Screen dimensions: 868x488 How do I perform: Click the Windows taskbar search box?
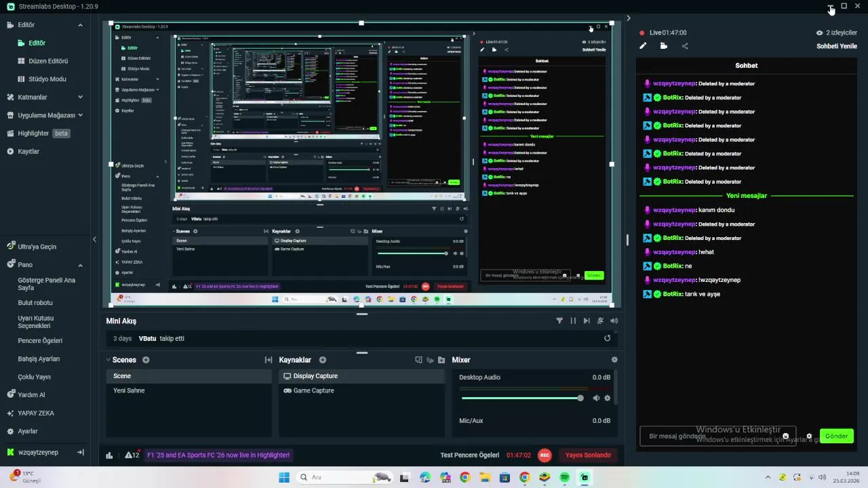[345, 477]
